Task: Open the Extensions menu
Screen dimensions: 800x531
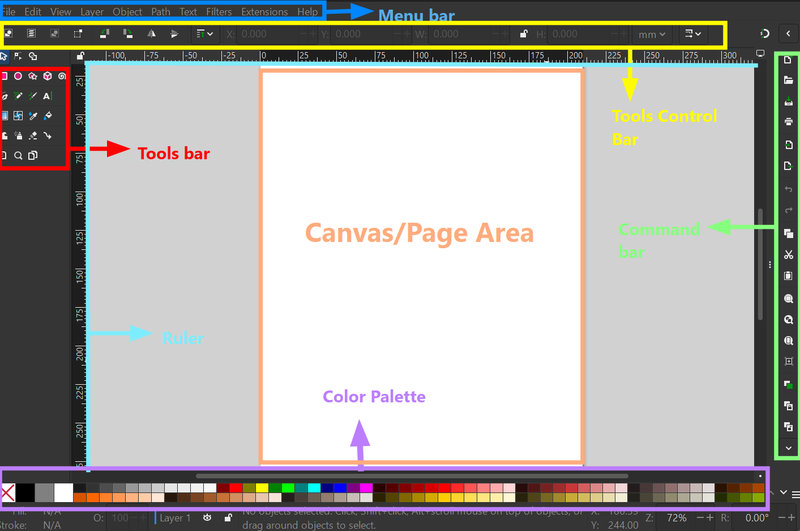Action: [264, 11]
